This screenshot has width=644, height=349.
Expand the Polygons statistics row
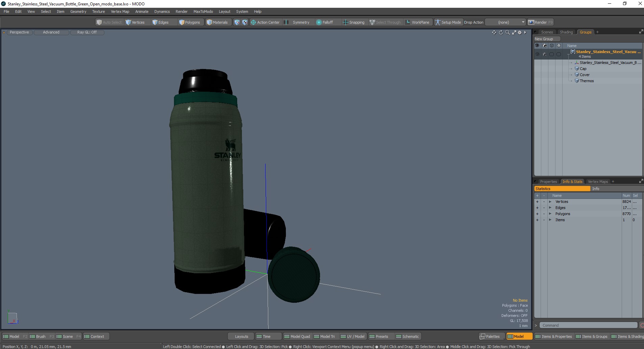tap(550, 214)
